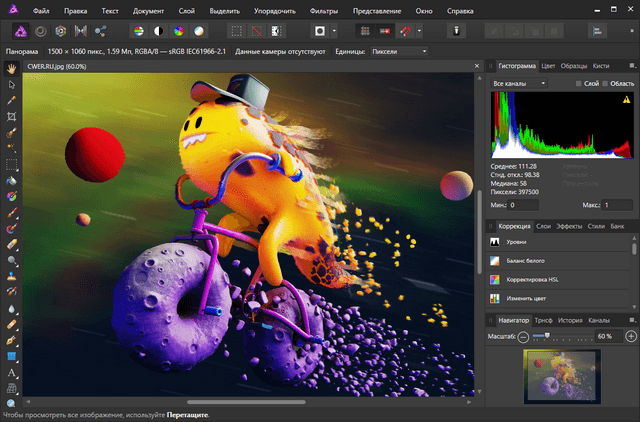The image size is (640, 422).
Task: Enable the Область checkbox in histogram
Action: tap(606, 83)
